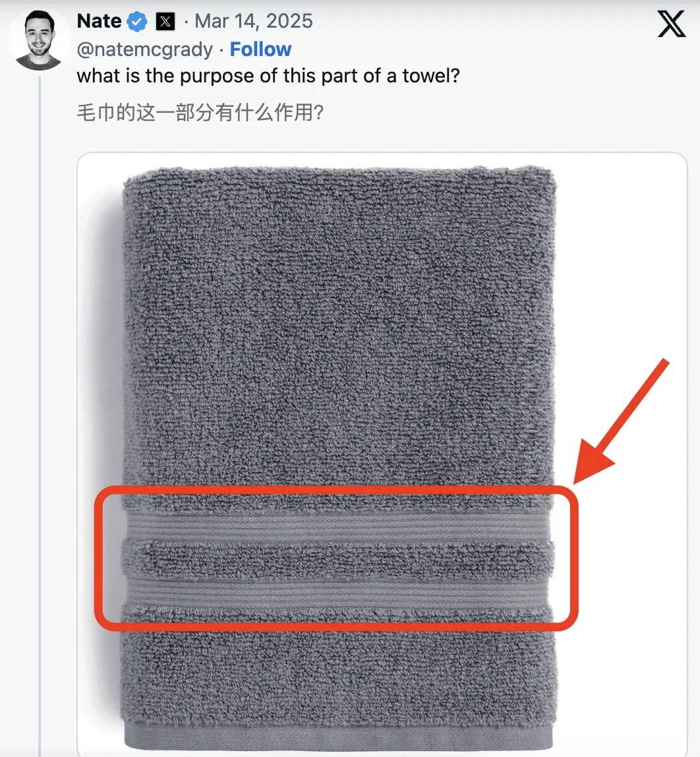
Task: Click the red rounded rectangle outline
Action: tap(336, 558)
